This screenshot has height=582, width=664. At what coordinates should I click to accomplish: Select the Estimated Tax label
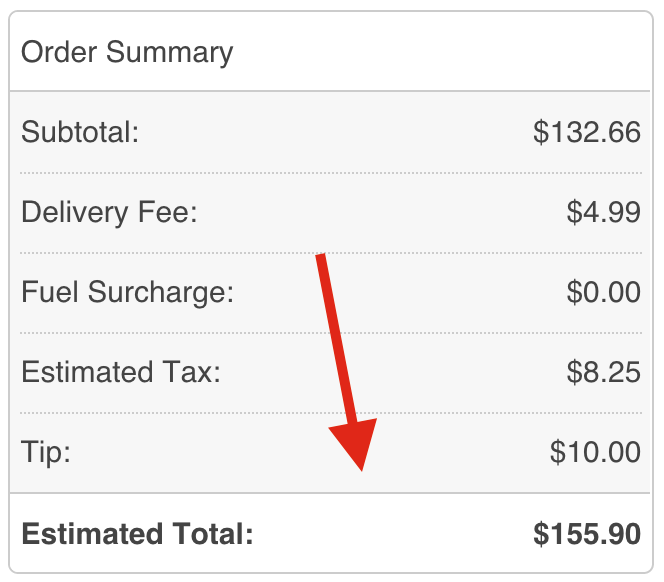pos(120,372)
